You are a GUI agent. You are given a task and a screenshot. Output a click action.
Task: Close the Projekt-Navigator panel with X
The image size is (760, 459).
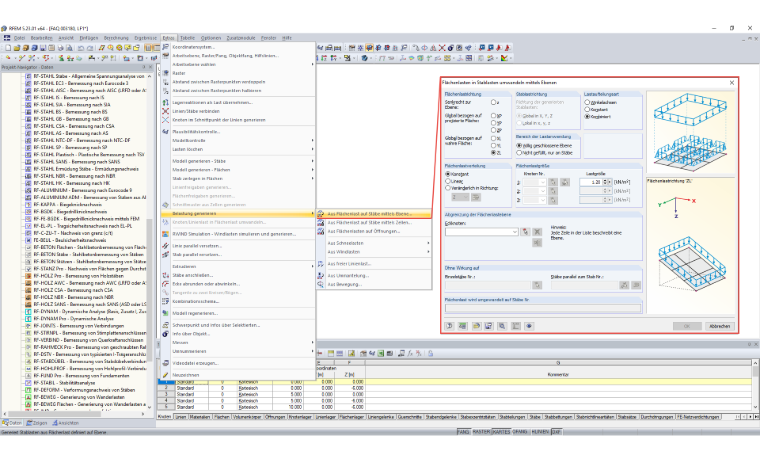[151, 67]
